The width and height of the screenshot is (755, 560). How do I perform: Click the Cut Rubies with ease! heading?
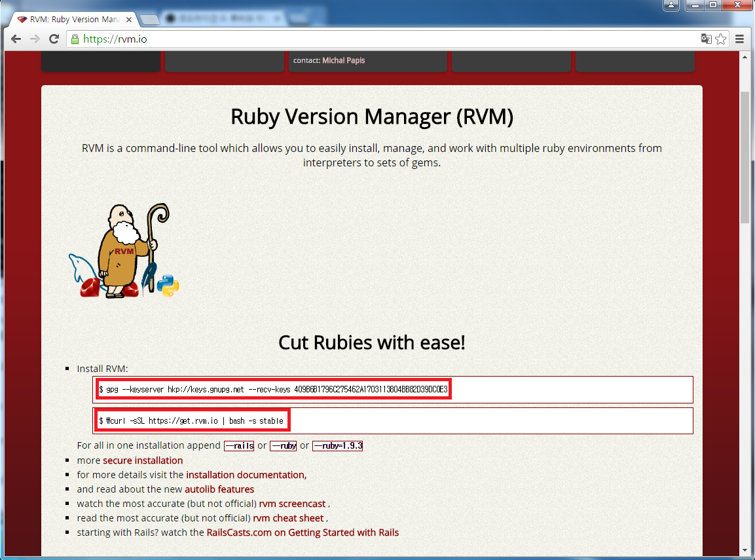click(x=372, y=343)
